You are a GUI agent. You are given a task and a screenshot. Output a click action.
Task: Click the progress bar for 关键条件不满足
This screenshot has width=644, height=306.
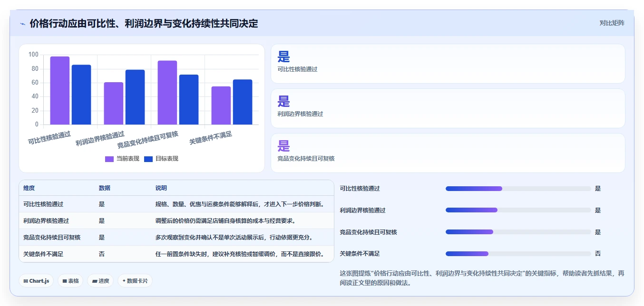coord(518,254)
